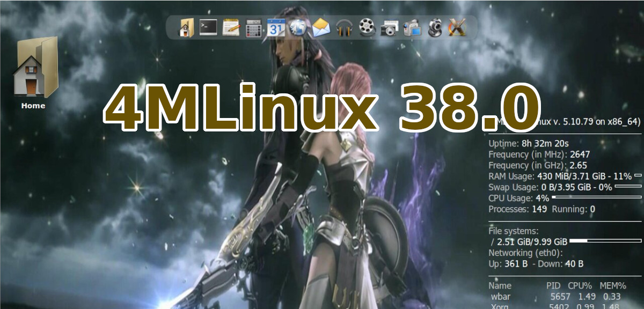Open the film reel video player icon
The image size is (644, 309).
point(366,27)
